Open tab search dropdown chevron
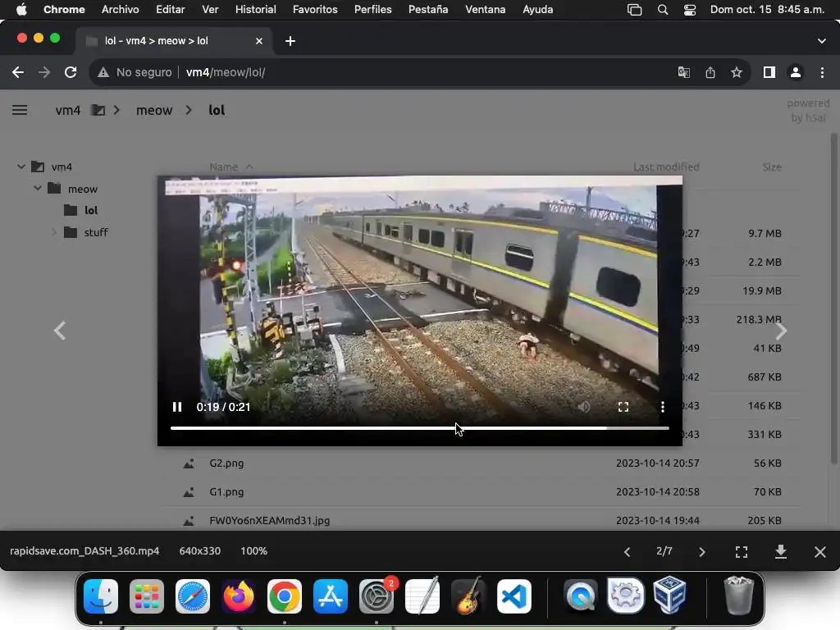 822,41
